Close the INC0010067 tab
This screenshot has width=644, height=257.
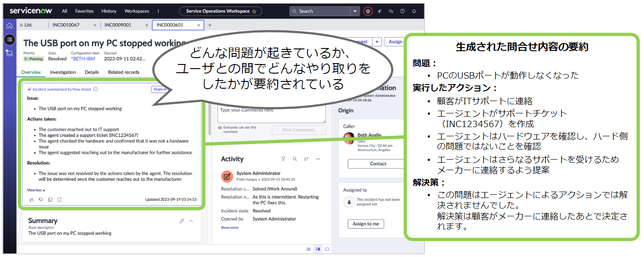tap(95, 25)
